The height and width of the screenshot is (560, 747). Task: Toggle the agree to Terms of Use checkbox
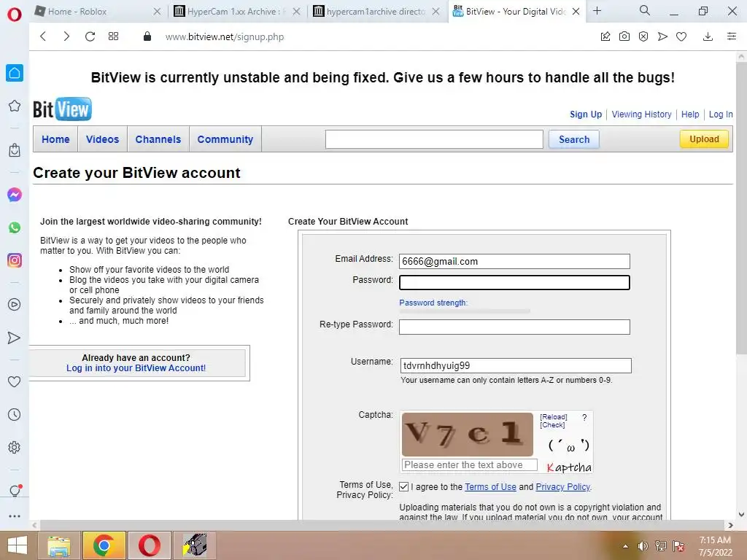(x=403, y=486)
